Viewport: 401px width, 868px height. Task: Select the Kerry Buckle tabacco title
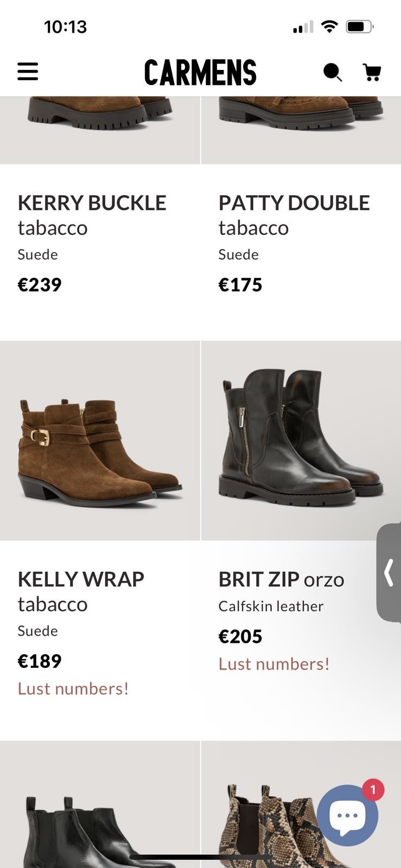[x=92, y=215]
